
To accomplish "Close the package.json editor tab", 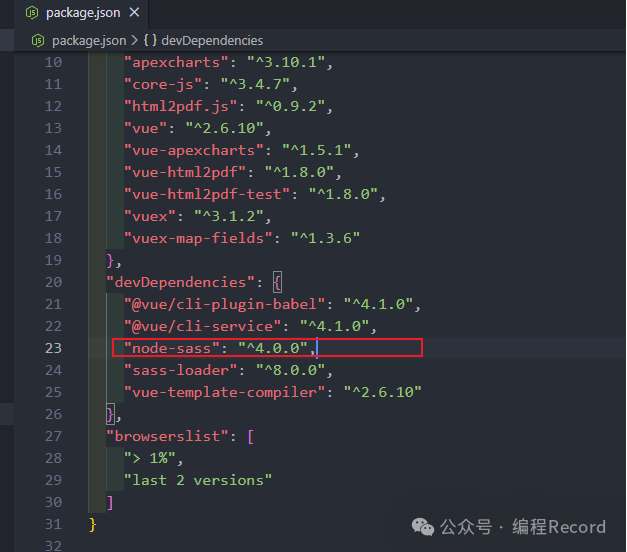I will [133, 13].
